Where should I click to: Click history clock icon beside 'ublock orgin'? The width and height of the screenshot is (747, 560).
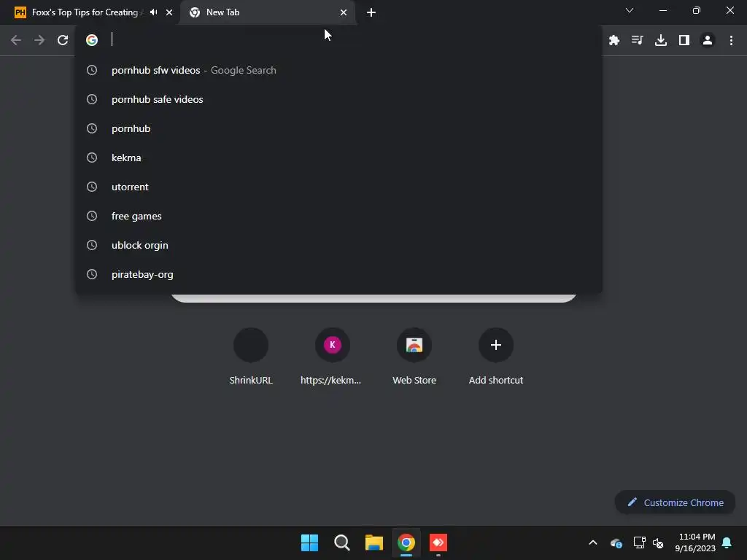tap(92, 245)
